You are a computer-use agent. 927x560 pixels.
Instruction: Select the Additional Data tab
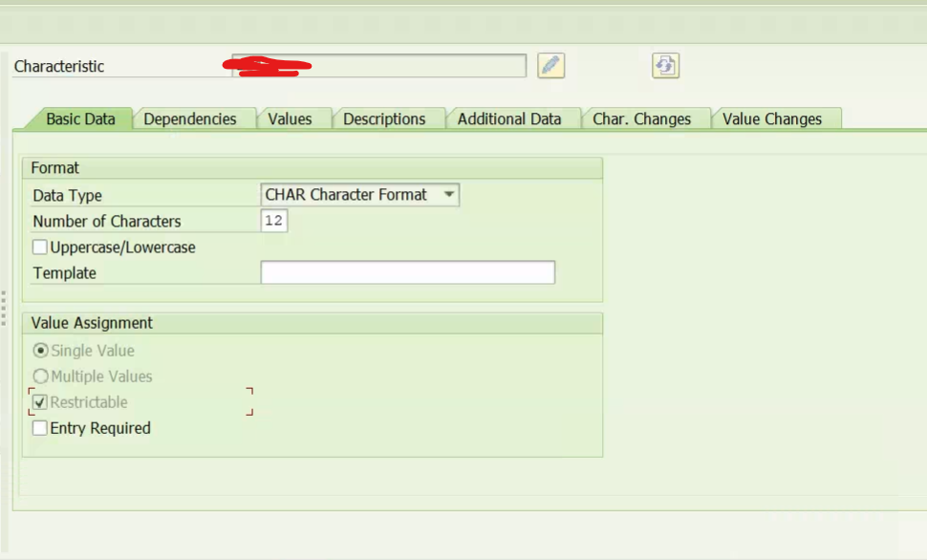508,119
